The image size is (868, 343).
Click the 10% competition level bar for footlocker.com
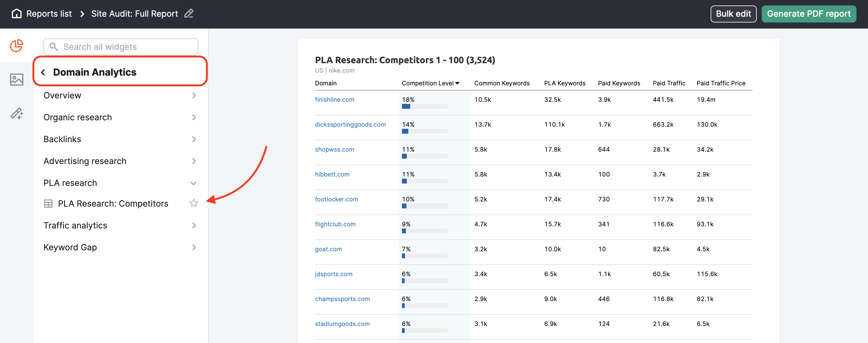click(424, 206)
